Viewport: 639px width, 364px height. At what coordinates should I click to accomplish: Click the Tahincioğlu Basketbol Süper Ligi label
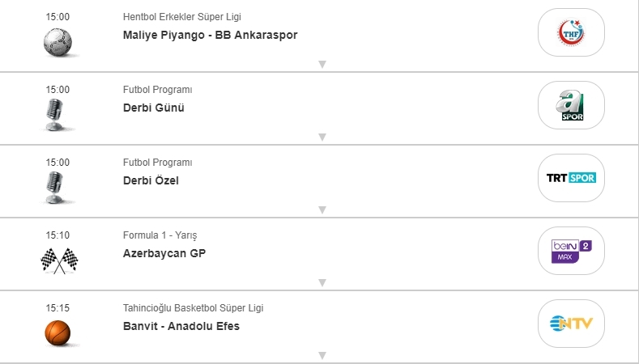193,308
